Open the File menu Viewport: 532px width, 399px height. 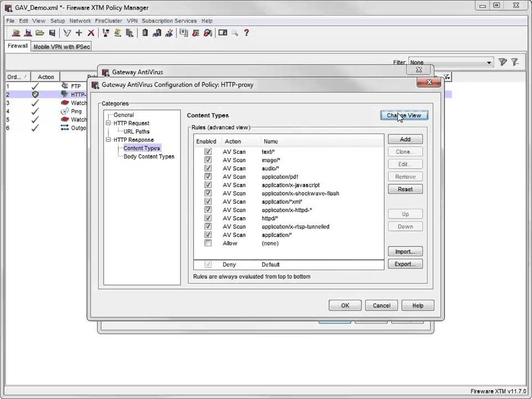pyautogui.click(x=10, y=21)
